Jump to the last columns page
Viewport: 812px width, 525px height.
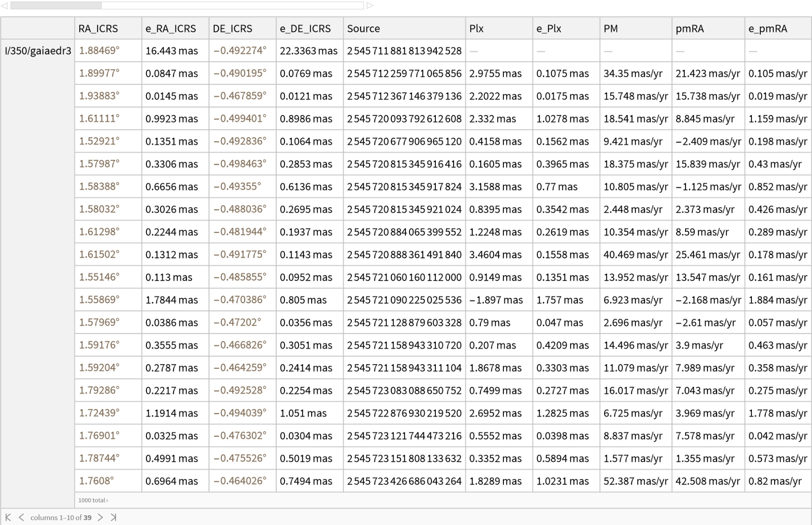(114, 517)
